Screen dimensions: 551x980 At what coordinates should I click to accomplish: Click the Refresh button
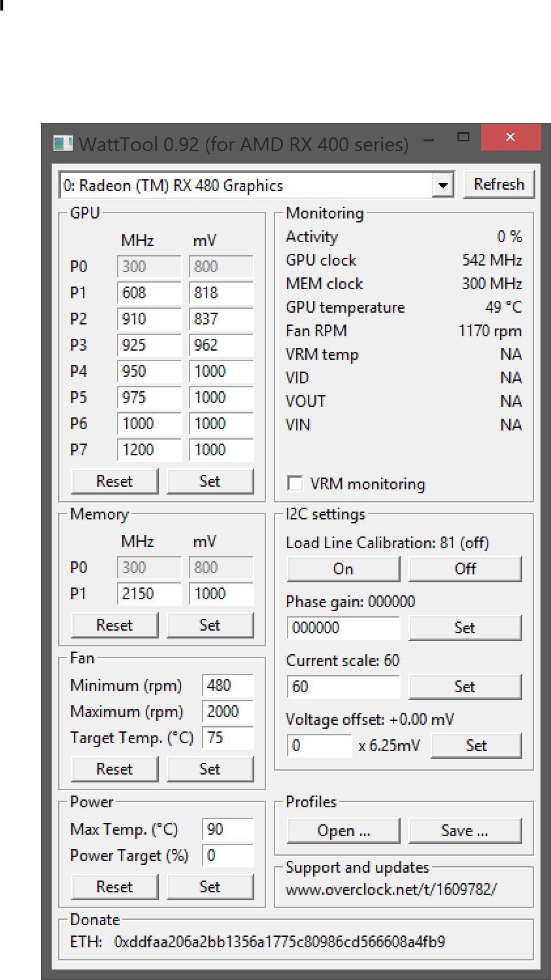499,184
